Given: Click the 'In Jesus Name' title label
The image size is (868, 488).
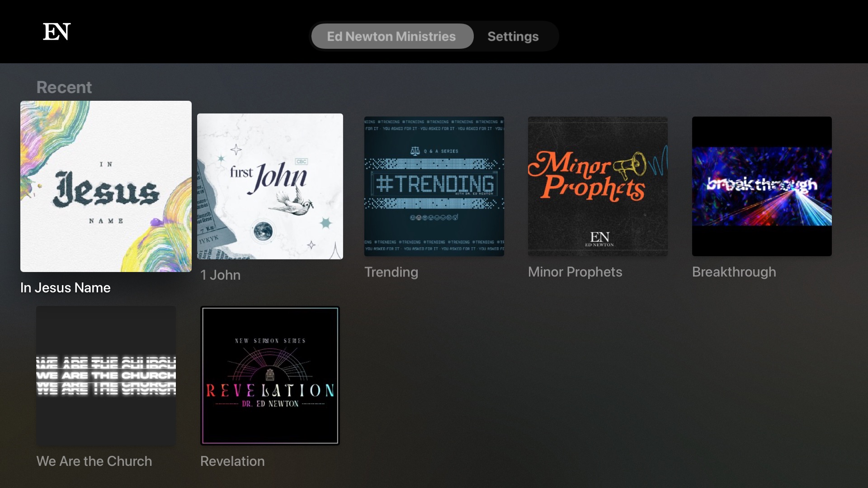Looking at the screenshot, I should (66, 288).
